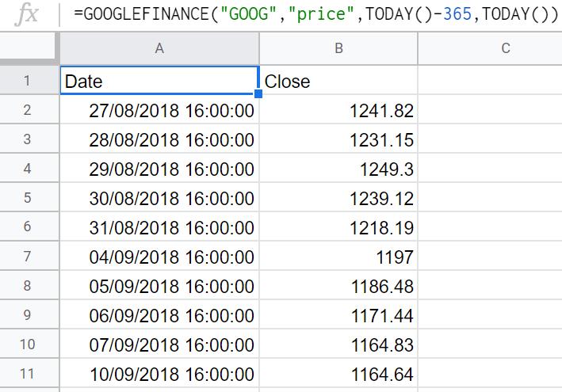Click into the GOOGLEFINANCE formula bar

(315, 14)
